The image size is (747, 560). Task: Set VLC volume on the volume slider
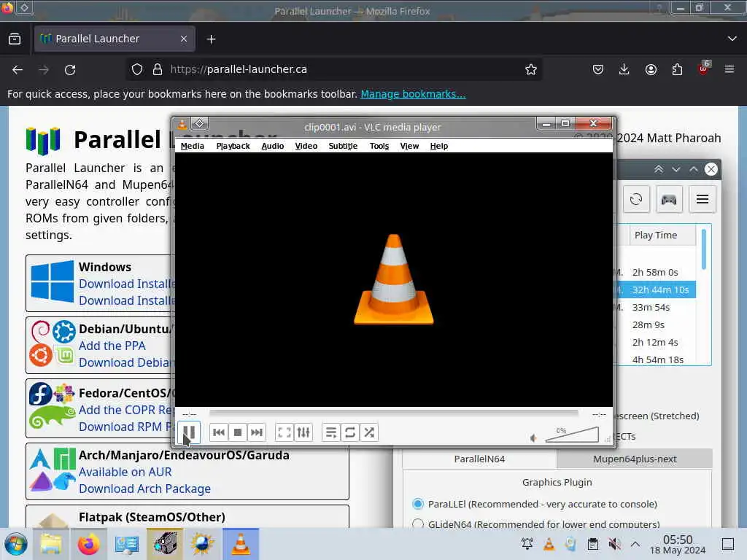coord(572,435)
